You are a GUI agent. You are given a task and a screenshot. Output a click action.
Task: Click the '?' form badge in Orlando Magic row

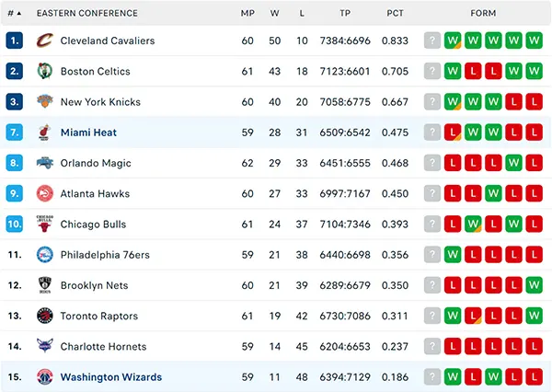point(432,163)
